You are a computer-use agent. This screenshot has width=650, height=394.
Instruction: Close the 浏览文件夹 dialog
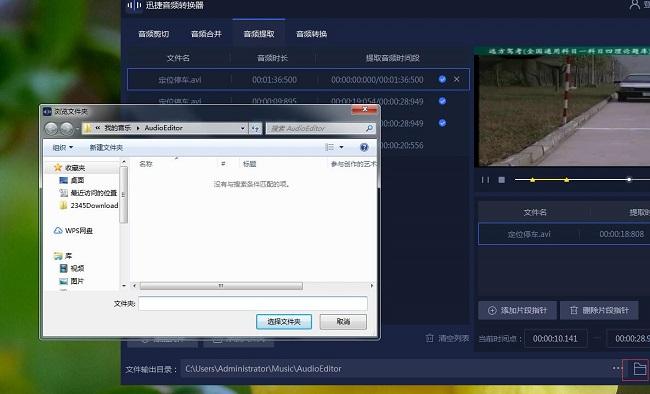click(x=364, y=109)
